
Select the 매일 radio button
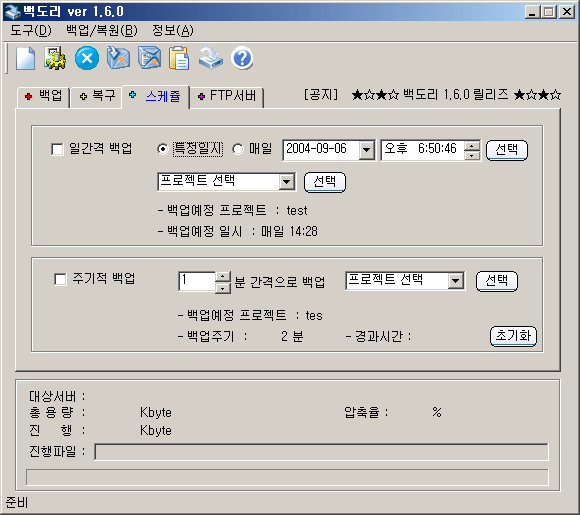(238, 149)
